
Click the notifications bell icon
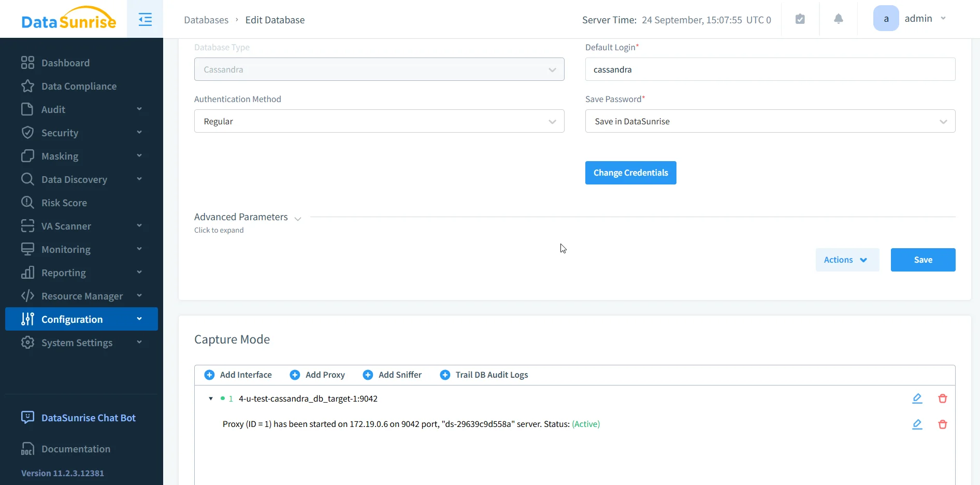click(x=839, y=19)
